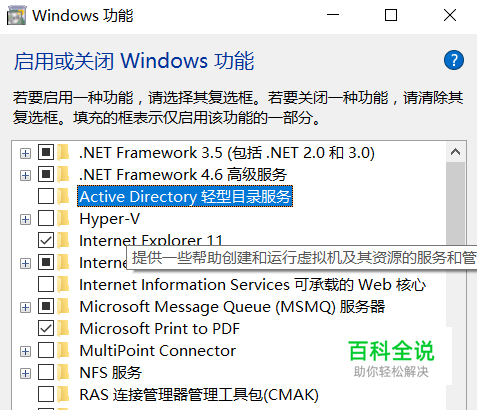Click the feature list scrollbar thumb
477x410 pixels.
click(x=455, y=203)
